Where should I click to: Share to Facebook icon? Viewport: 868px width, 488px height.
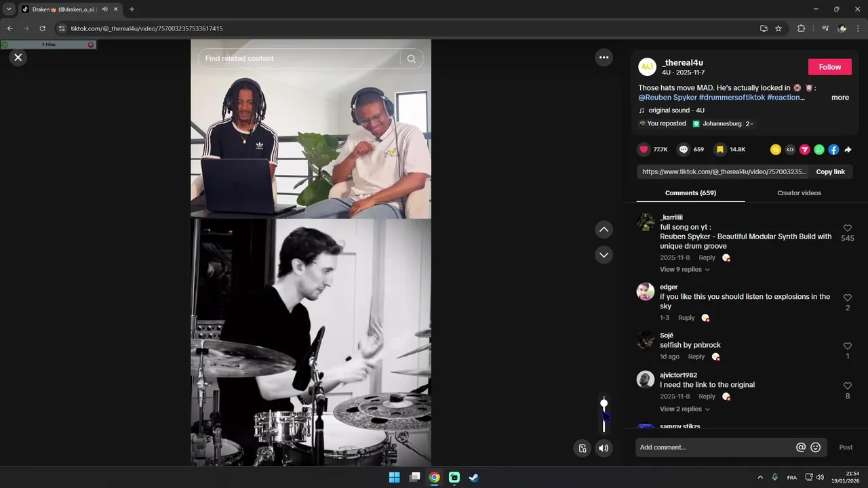(x=833, y=150)
